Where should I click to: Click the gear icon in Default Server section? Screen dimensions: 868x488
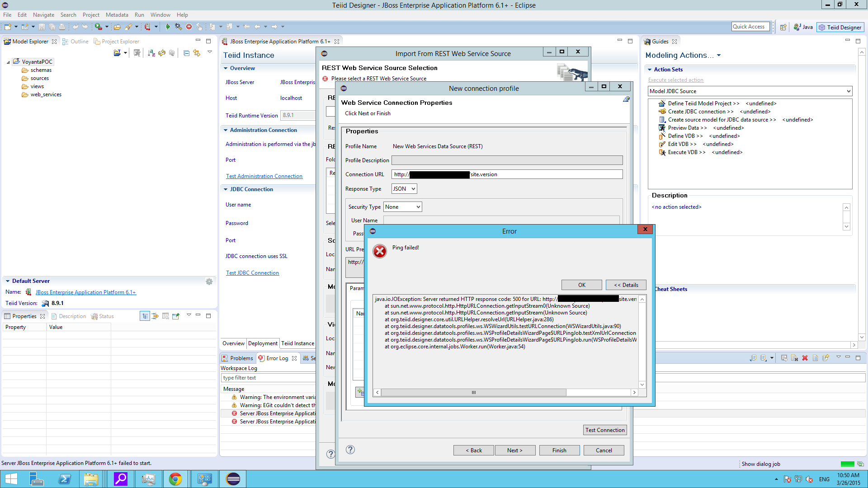tap(209, 282)
